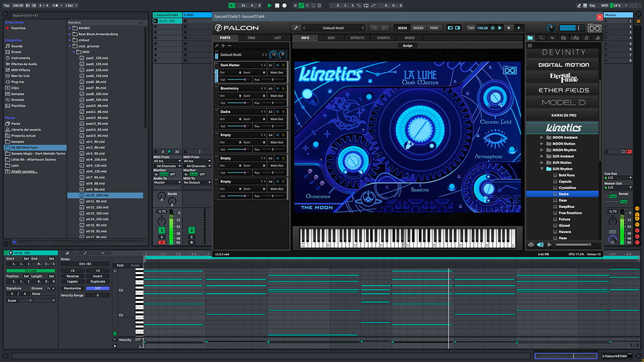The height and width of the screenshot is (362, 644).
Task: Click the Falcon TAP tempo button
Action: click(471, 27)
